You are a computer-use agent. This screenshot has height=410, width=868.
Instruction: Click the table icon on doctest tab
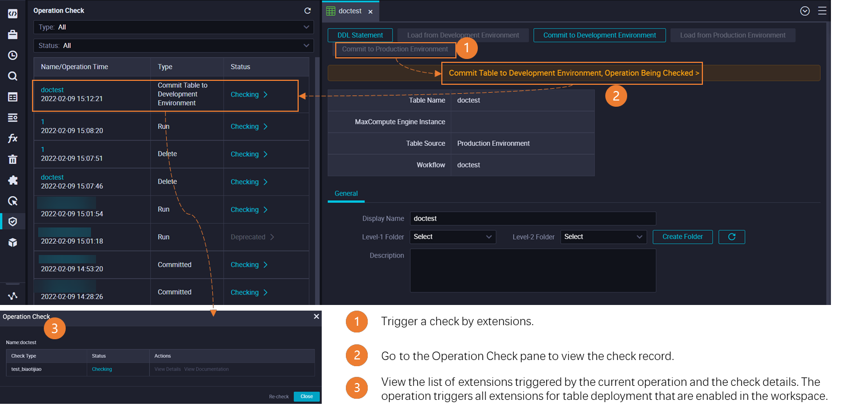click(x=331, y=11)
